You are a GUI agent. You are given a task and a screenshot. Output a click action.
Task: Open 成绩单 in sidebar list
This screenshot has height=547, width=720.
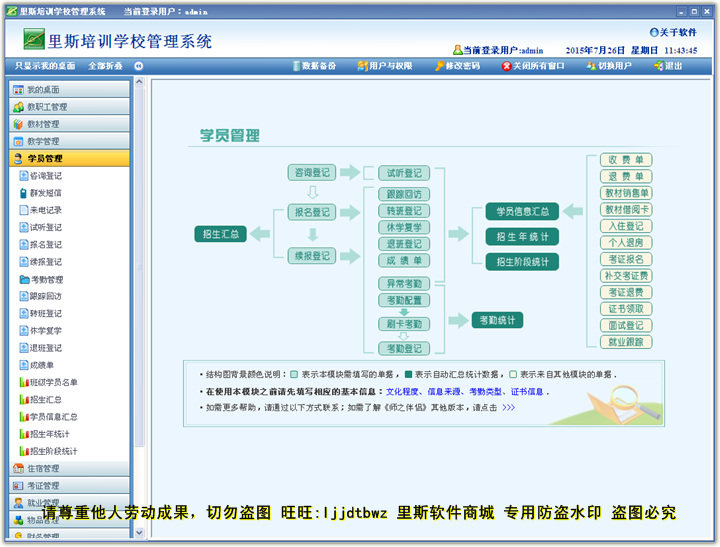pos(37,365)
